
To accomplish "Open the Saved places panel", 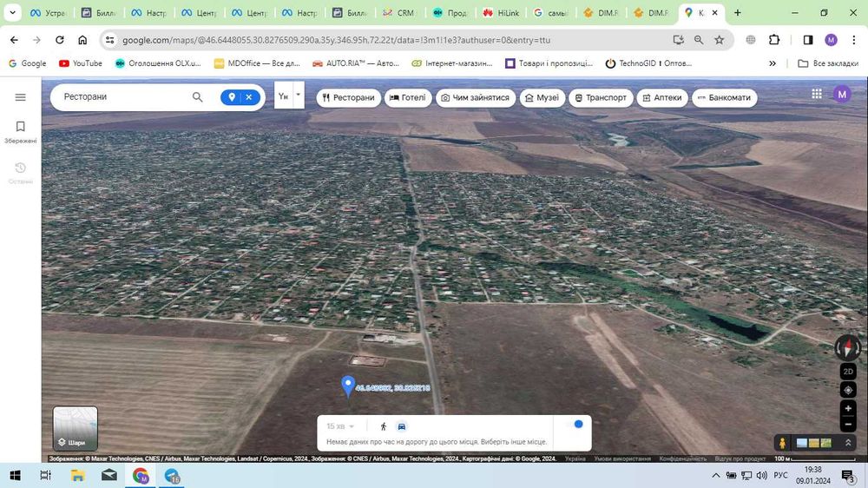I will pyautogui.click(x=21, y=132).
